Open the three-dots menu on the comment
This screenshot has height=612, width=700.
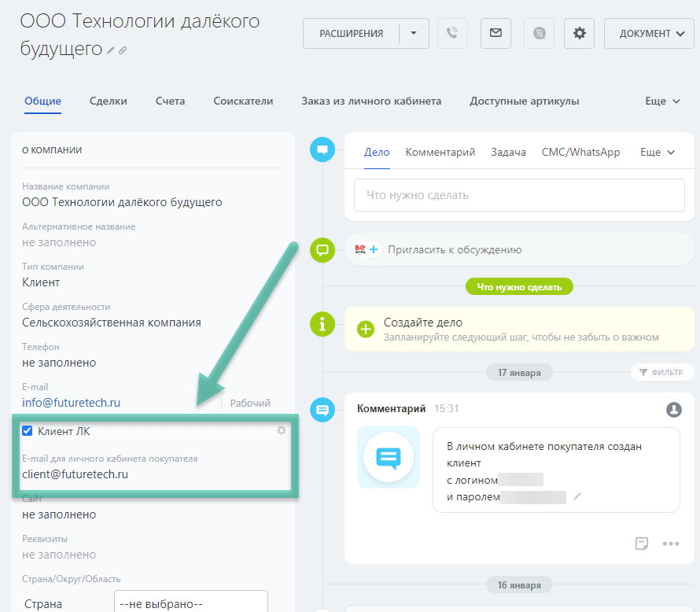(x=670, y=544)
